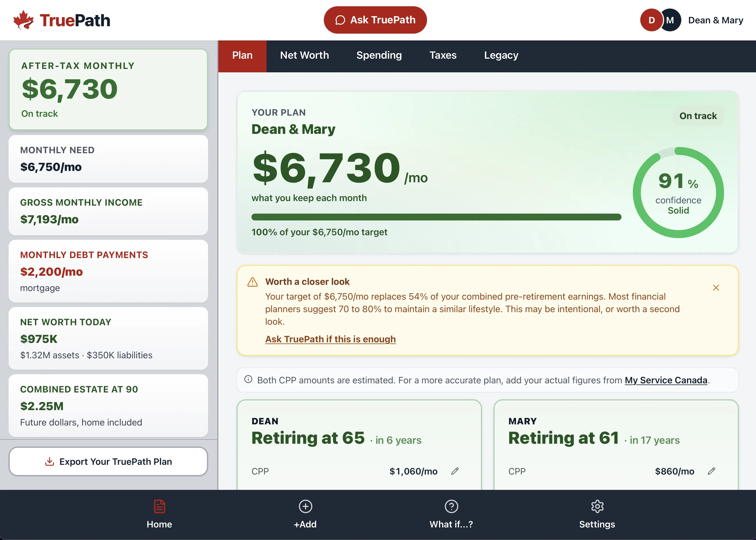Viewport: 756px width, 540px height.
Task: Open the Dean & Mary account name
Action: [716, 20]
